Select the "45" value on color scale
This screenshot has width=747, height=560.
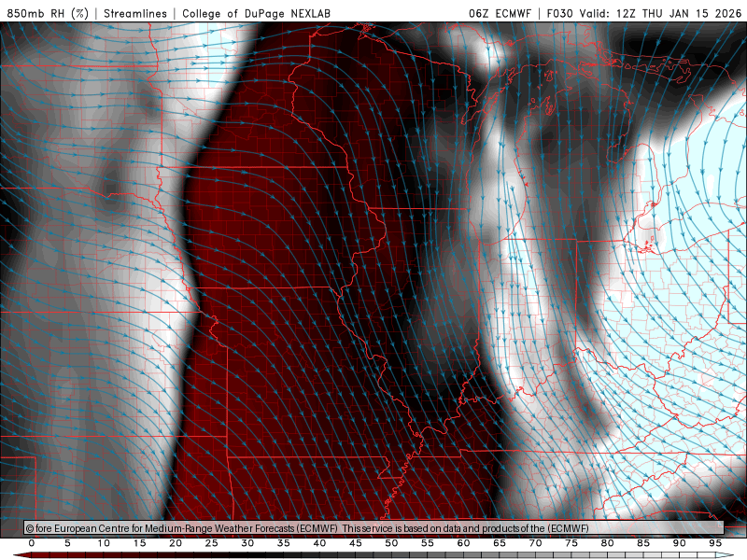(x=356, y=543)
